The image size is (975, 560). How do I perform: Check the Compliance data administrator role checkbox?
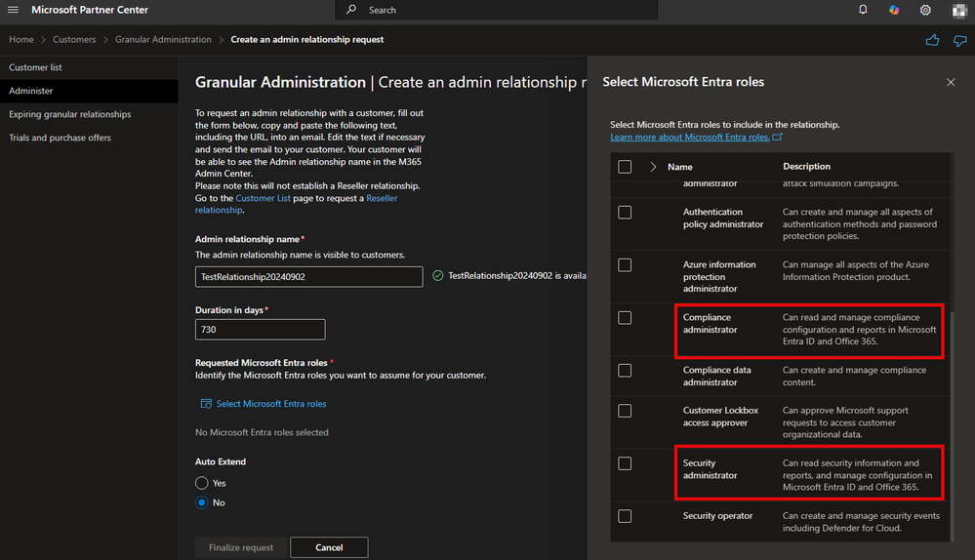click(x=625, y=371)
